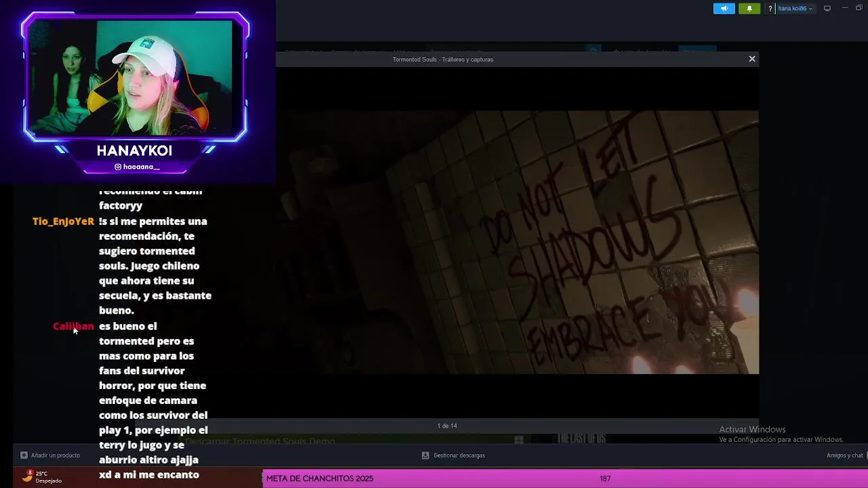Click the question mark help icon
868x488 pixels.
(770, 8)
